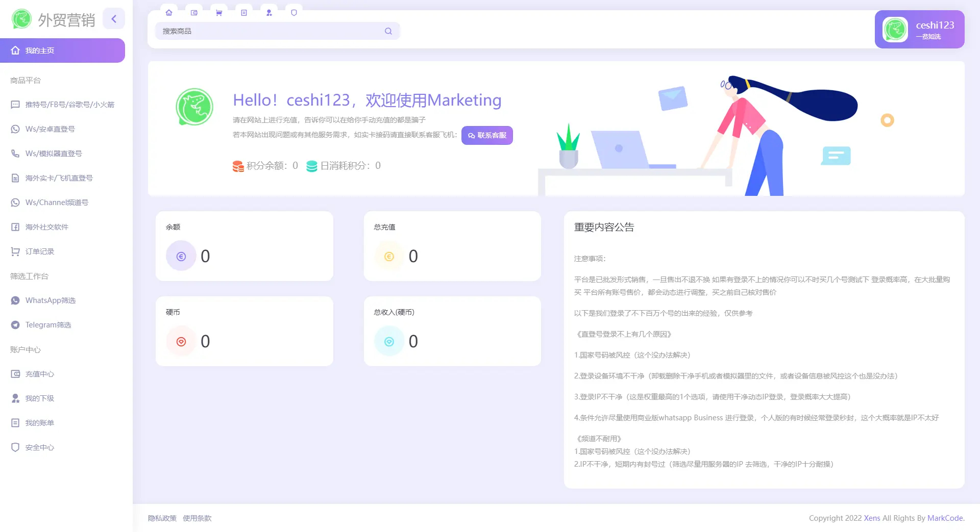Open the 隐私政策 link in footer
Viewport: 980px width, 532px height.
coord(162,518)
